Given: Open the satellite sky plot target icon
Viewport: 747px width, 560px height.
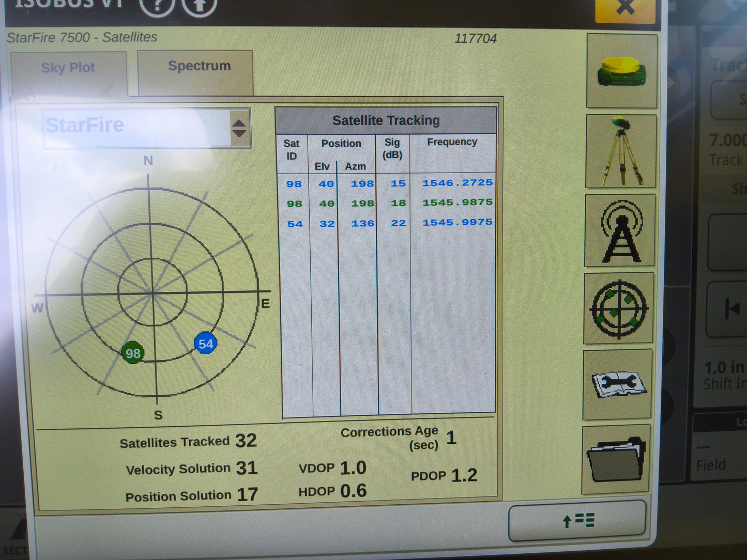Looking at the screenshot, I should click(x=619, y=308).
